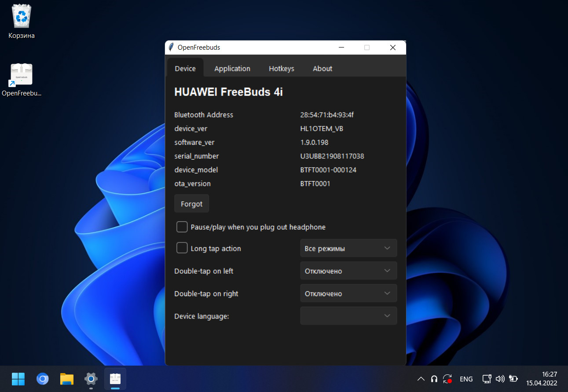Click the device_ver value HL1OTEM_VB

coord(322,128)
